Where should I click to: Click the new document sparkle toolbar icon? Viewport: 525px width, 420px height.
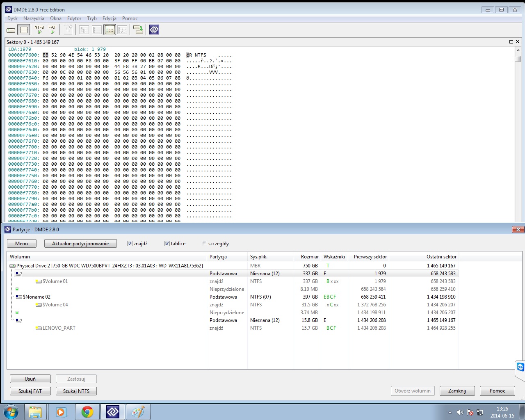pos(68,30)
